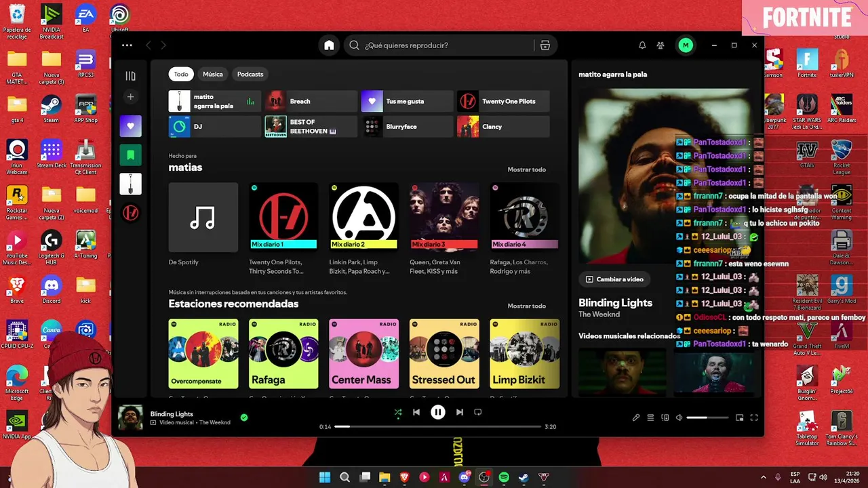This screenshot has width=868, height=488.
Task: Select the Todo filter chip
Action: click(181, 74)
